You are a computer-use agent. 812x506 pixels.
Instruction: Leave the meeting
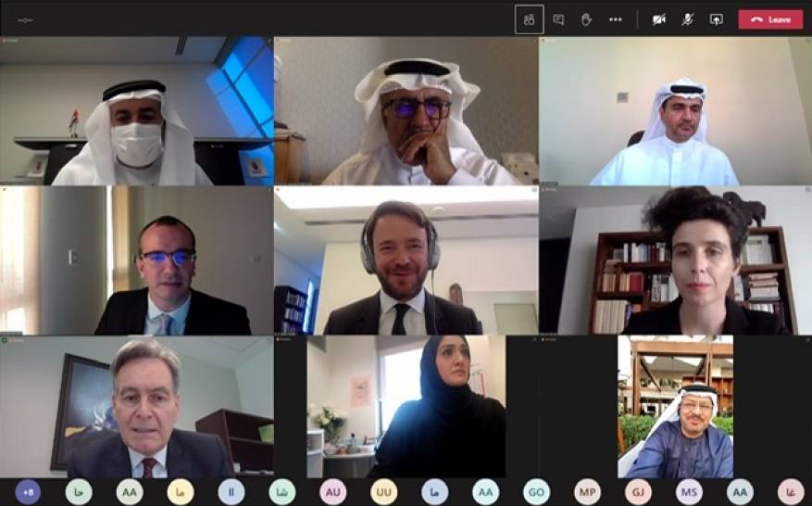770,19
